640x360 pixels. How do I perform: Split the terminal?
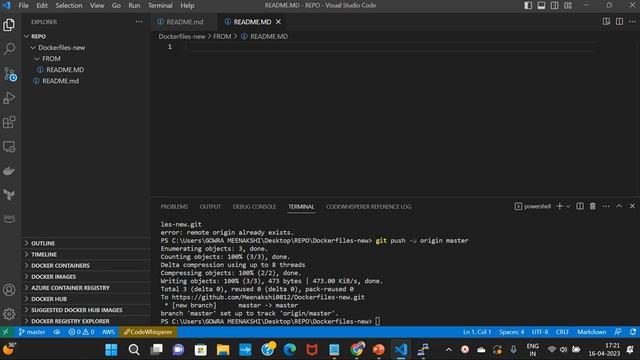click(580, 206)
